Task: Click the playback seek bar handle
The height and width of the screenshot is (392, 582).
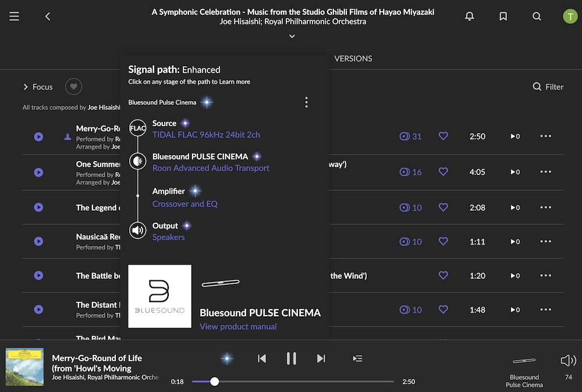Action: coord(215,382)
